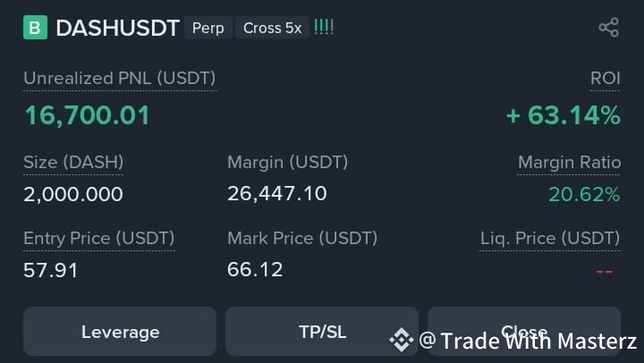Open the DASHUSDT symbol title

[x=118, y=28]
